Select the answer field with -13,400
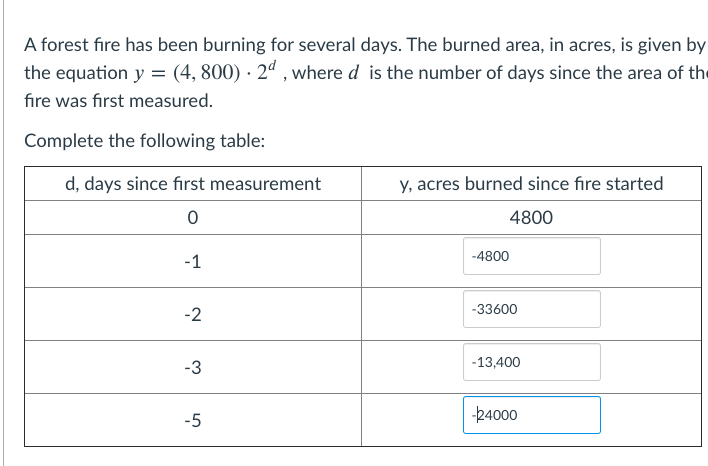 pyautogui.click(x=531, y=362)
